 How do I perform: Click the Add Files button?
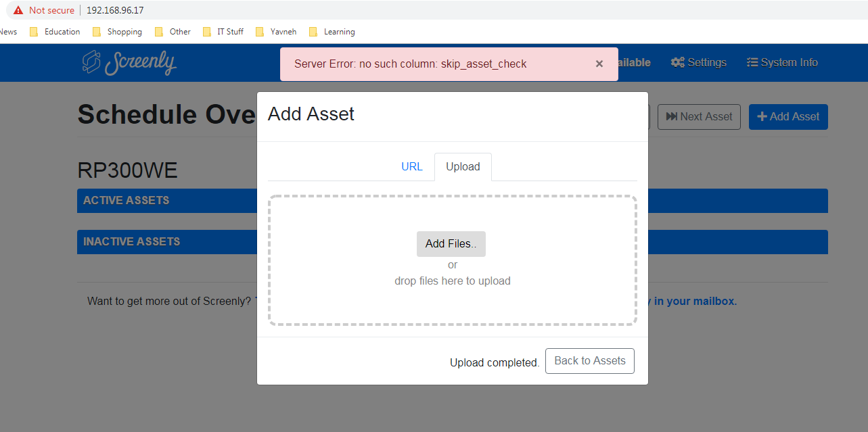pos(451,243)
